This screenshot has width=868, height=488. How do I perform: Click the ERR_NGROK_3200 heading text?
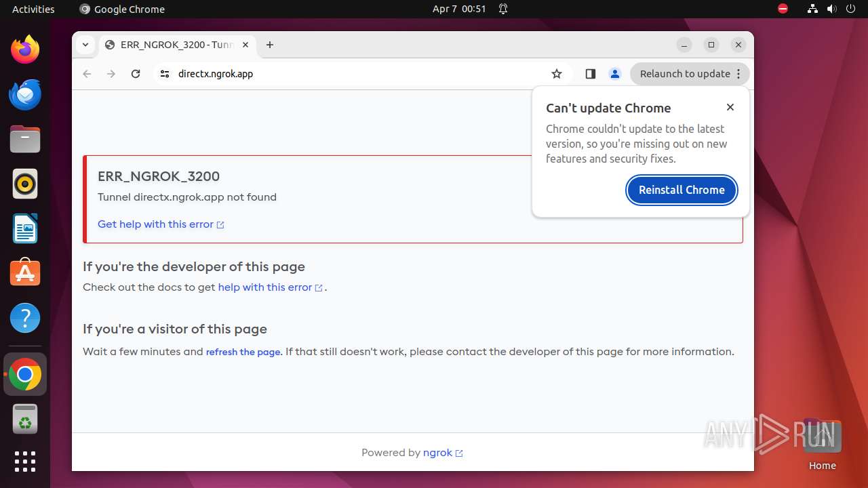click(159, 176)
